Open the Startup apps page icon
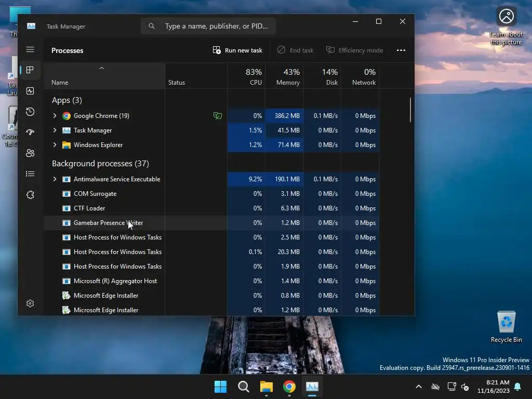 (x=30, y=132)
